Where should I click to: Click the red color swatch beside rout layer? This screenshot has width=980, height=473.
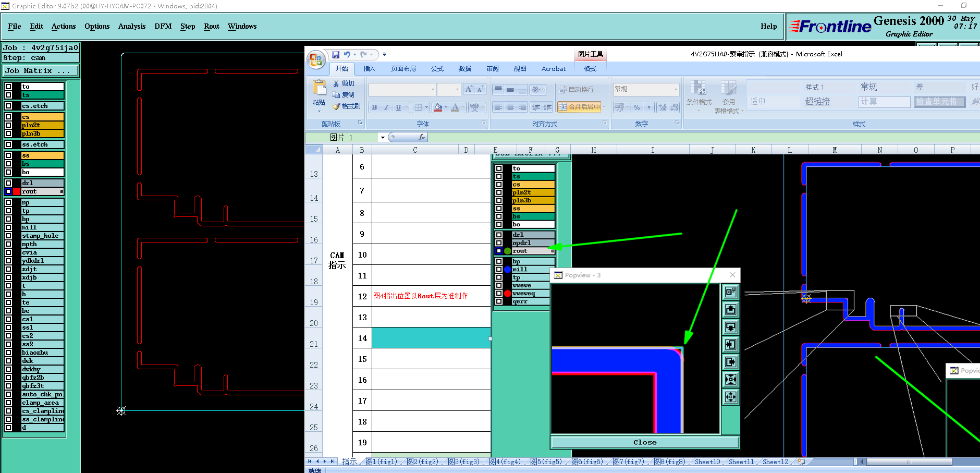pos(17,191)
